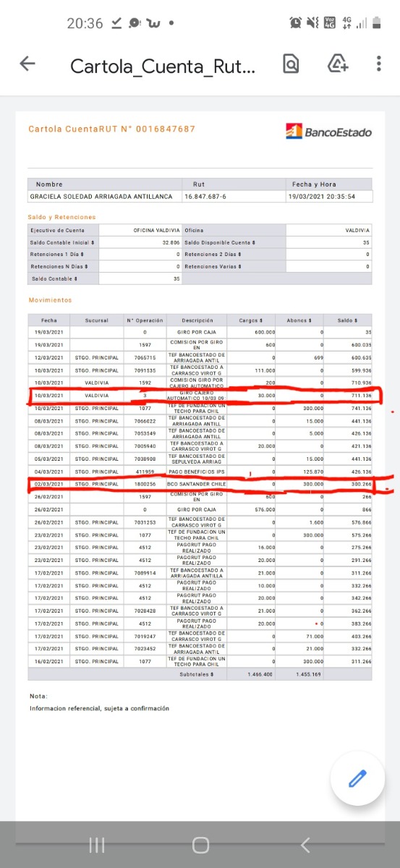Tap the alarm icon in status bar
The width and height of the screenshot is (400, 868).
coord(296,22)
